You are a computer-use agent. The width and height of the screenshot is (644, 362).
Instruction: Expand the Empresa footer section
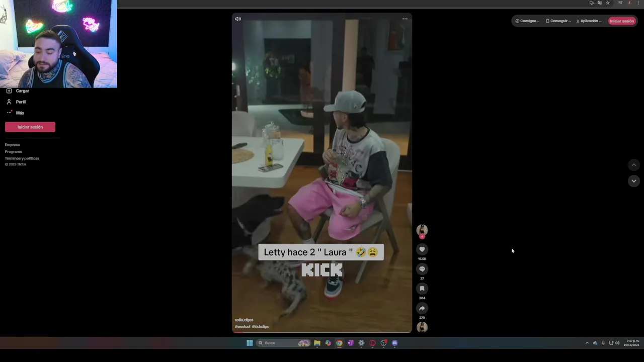pyautogui.click(x=13, y=145)
